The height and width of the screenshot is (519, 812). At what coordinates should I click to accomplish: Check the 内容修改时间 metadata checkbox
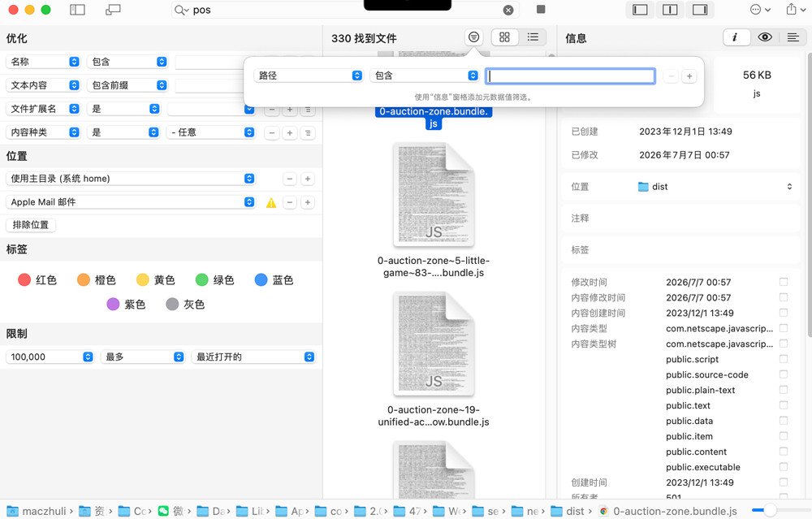784,297
